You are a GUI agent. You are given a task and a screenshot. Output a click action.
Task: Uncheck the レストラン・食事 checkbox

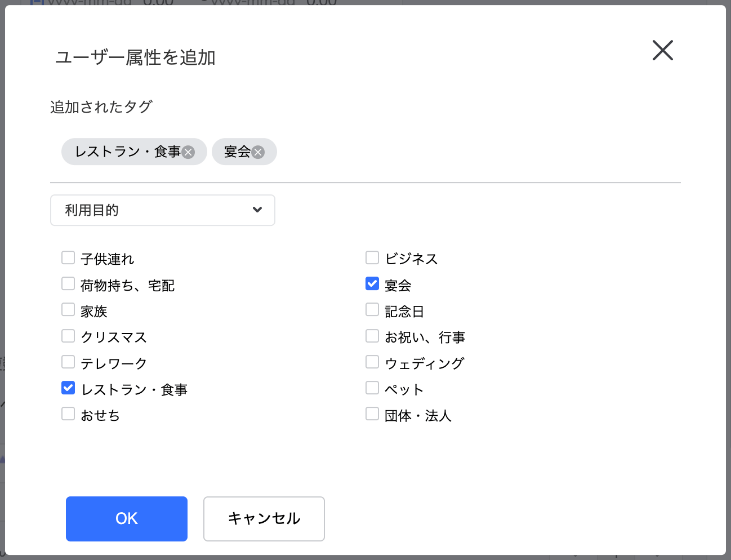tap(68, 388)
